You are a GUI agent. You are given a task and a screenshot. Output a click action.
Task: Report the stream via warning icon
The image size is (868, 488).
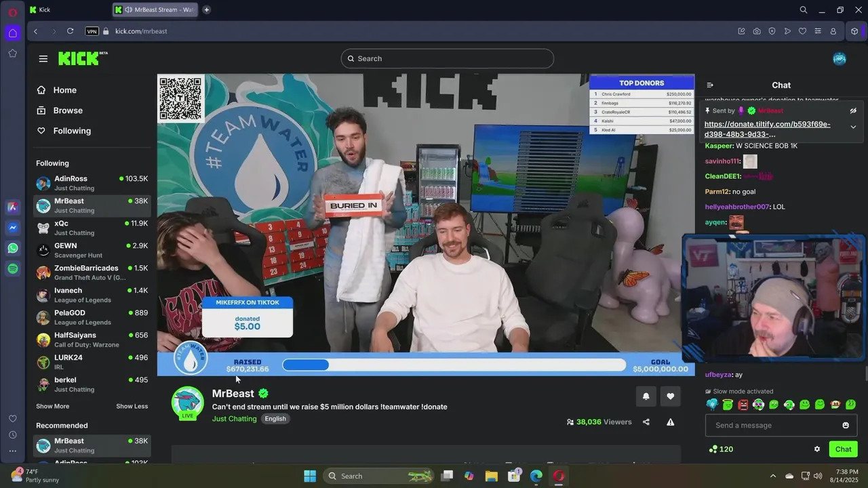point(670,422)
